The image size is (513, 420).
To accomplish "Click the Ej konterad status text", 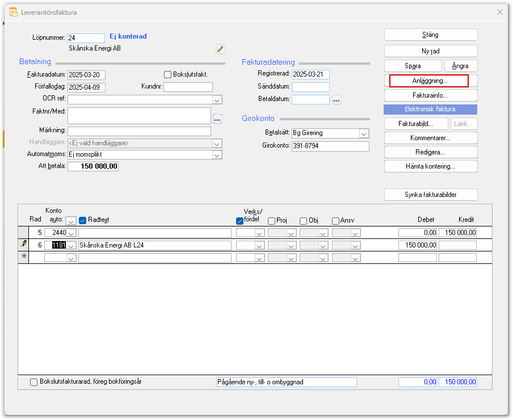I will pyautogui.click(x=128, y=36).
